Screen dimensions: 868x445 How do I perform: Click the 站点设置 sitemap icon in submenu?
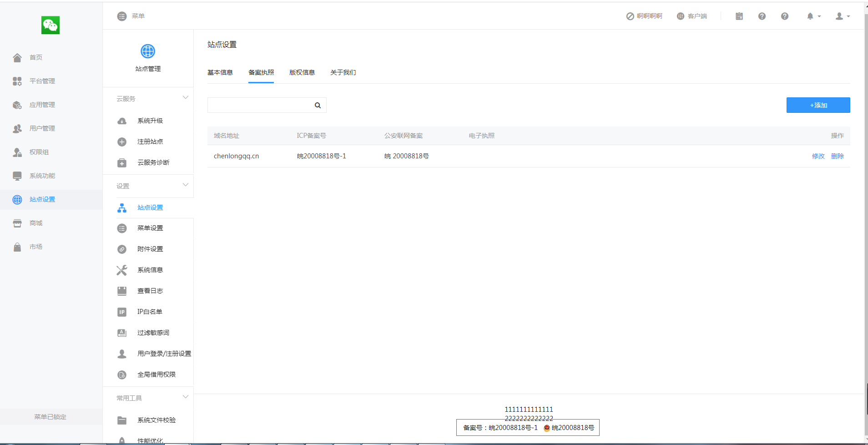[122, 208]
